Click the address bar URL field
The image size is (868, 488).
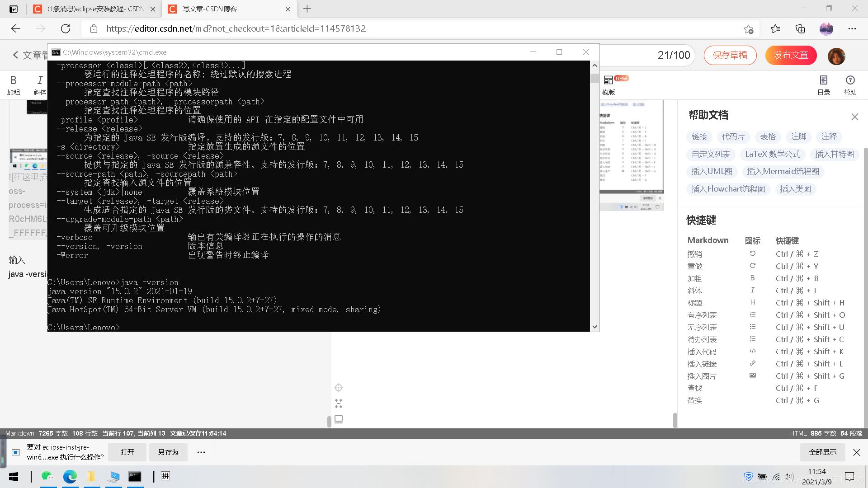point(236,28)
